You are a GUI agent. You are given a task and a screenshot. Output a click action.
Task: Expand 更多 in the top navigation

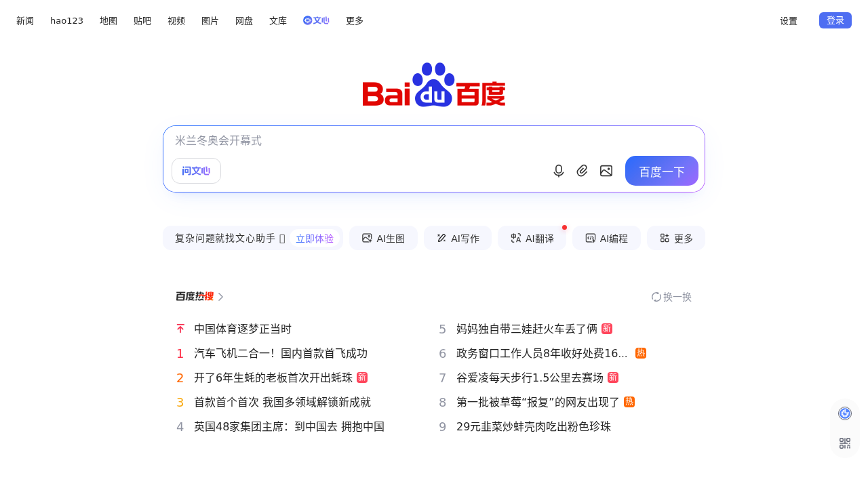[x=355, y=20]
